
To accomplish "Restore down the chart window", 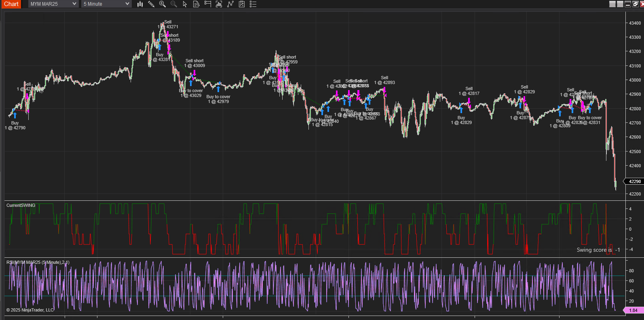I will click(635, 4).
